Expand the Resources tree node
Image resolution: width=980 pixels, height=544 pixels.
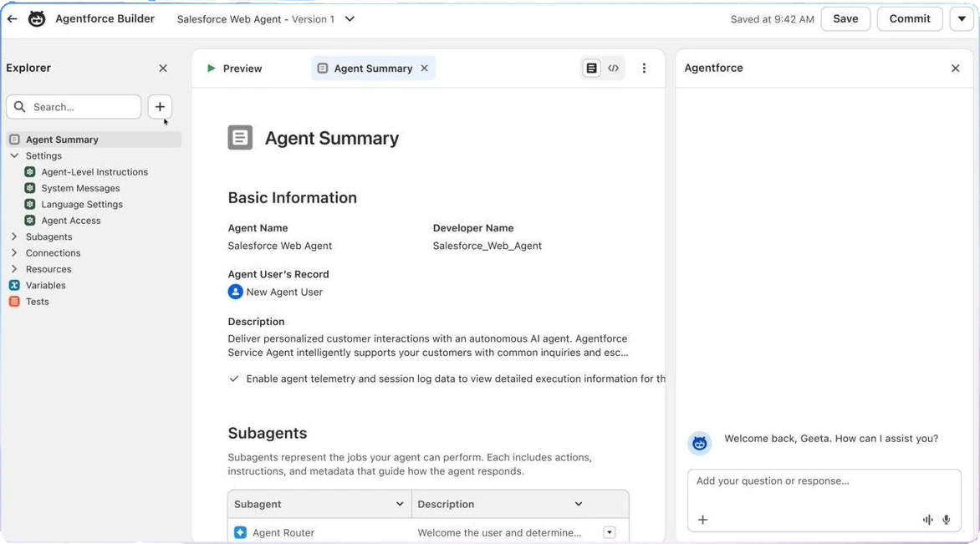click(14, 269)
